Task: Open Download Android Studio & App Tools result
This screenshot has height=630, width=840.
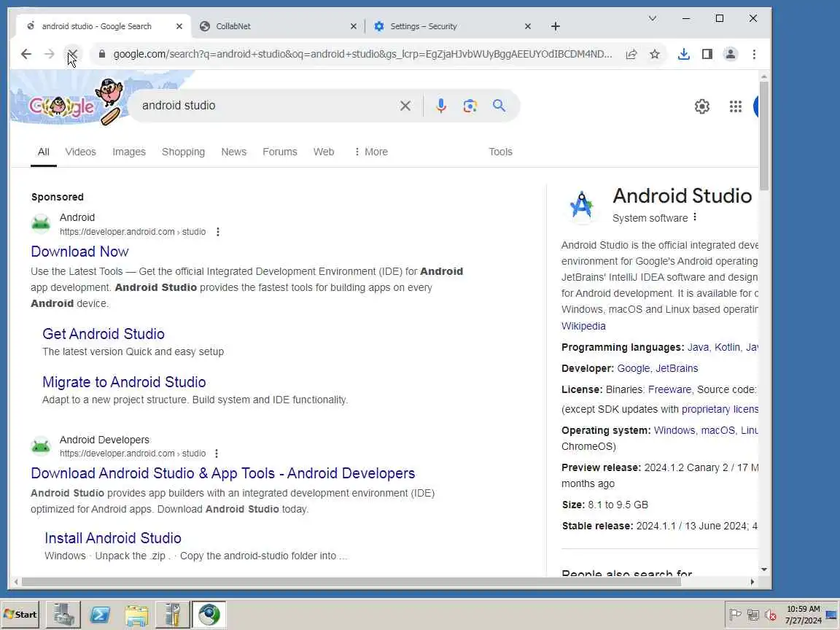Action: [x=223, y=473]
